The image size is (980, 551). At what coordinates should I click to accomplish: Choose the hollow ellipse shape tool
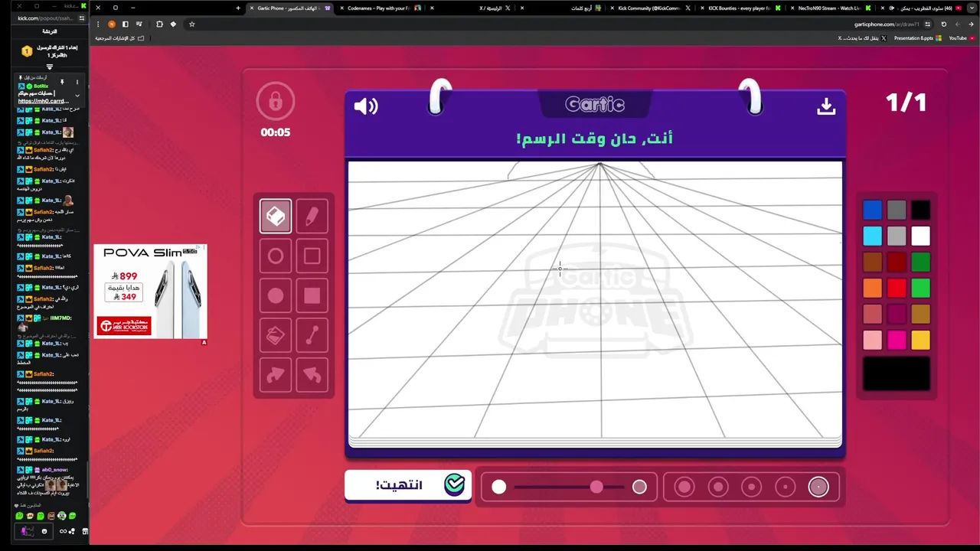(x=275, y=256)
